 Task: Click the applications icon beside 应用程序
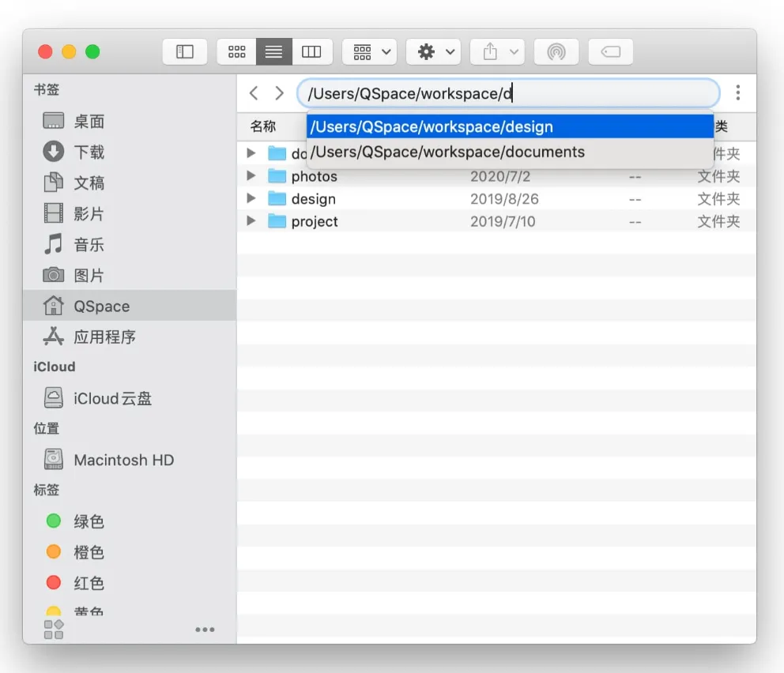pos(54,336)
